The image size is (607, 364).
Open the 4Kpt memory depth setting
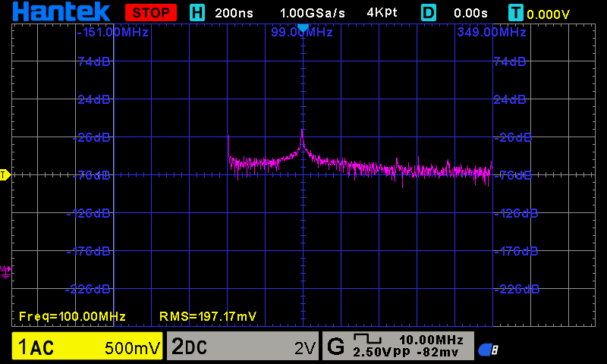pyautogui.click(x=382, y=13)
